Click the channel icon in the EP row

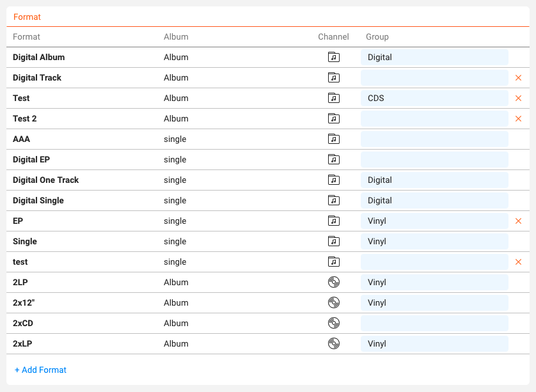point(334,221)
